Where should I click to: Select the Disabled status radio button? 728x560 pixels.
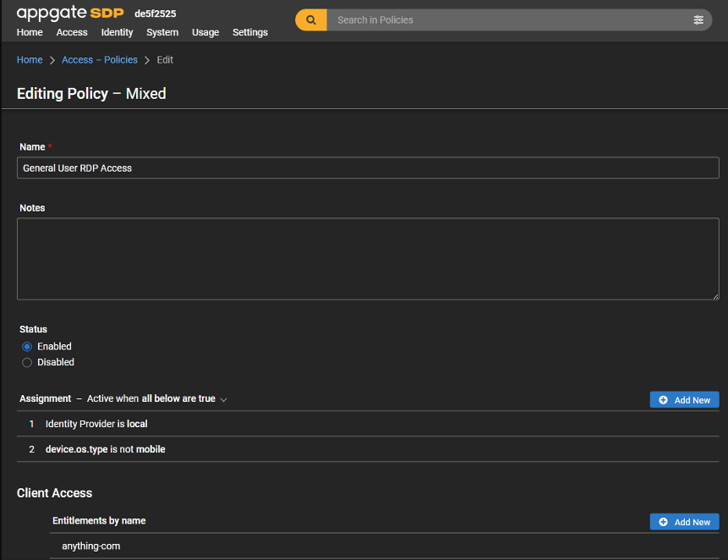(x=26, y=362)
